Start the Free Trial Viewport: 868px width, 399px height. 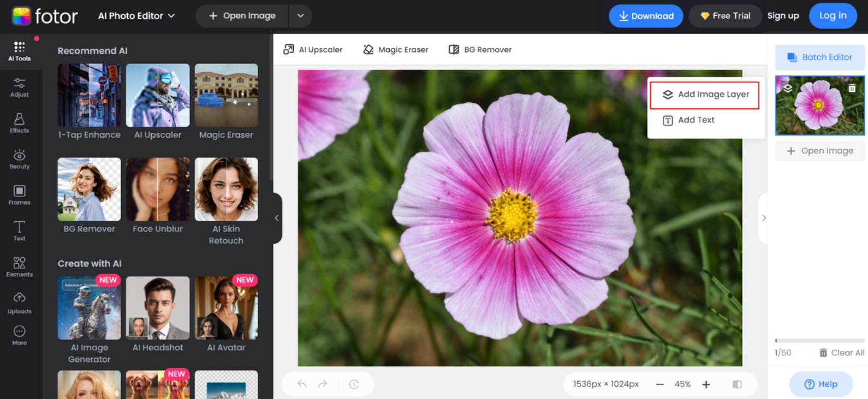[725, 16]
